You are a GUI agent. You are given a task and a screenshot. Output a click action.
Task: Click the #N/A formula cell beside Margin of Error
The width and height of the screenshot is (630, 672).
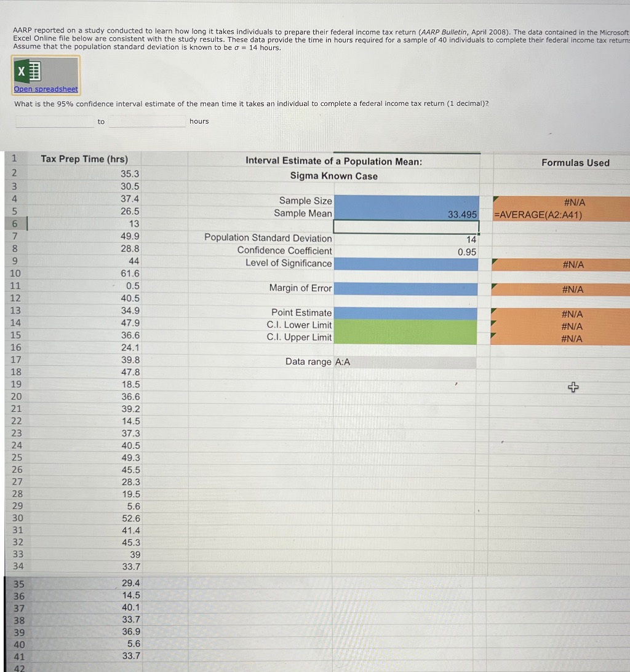560,290
